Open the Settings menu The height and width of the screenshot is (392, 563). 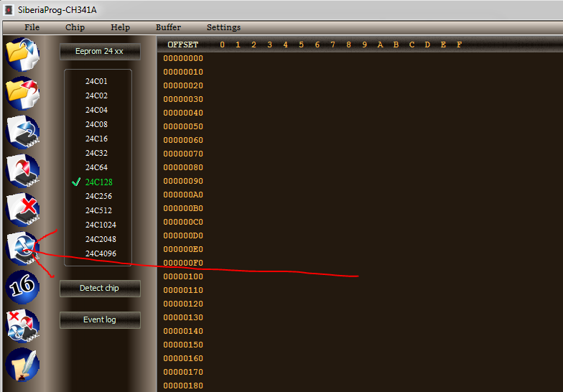click(x=224, y=27)
